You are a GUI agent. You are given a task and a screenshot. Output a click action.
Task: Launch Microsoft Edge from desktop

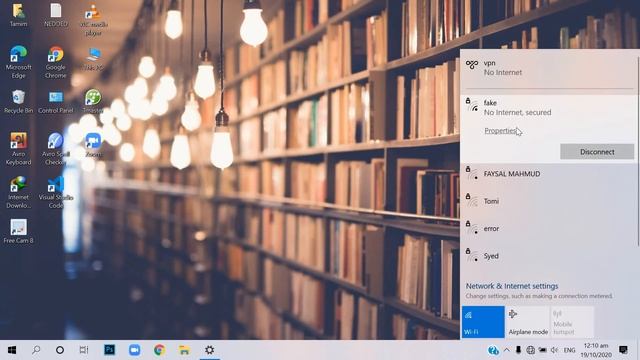[18, 62]
